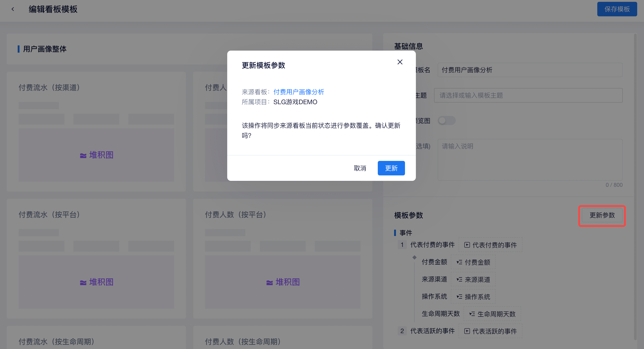Select the 付费人数（按平台）card title

coord(236,215)
